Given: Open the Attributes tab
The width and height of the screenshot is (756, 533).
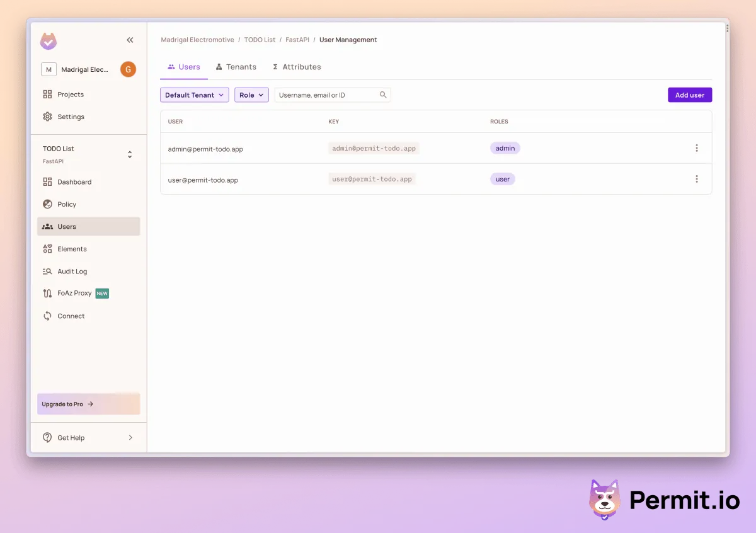Looking at the screenshot, I should (297, 66).
